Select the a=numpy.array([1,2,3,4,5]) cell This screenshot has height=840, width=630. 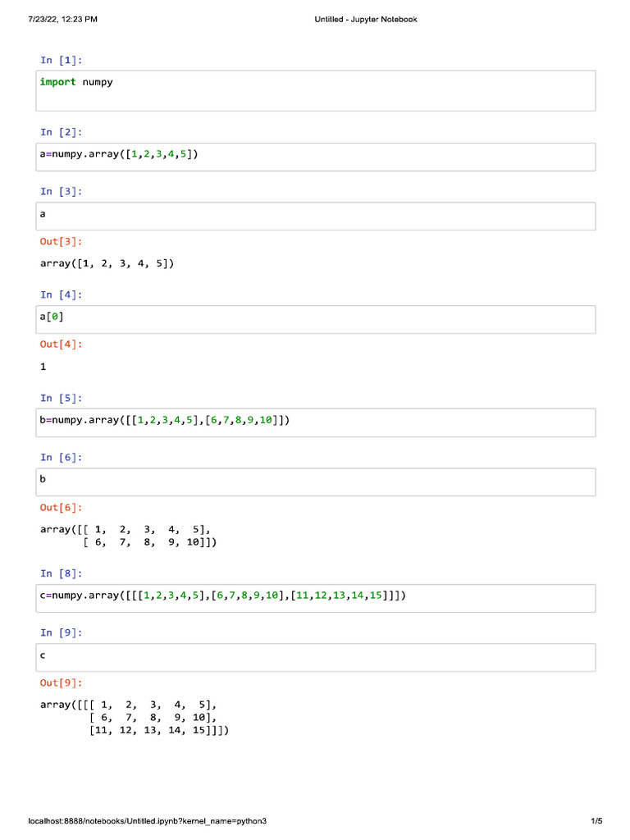pyautogui.click(x=315, y=157)
